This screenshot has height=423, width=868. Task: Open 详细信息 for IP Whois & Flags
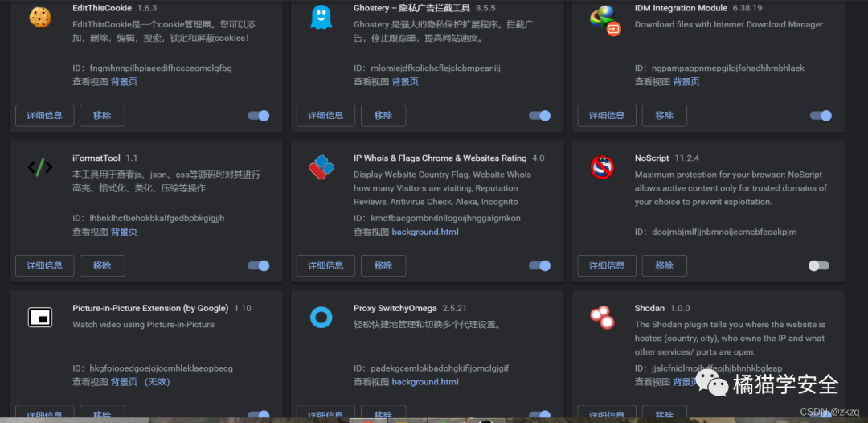click(326, 265)
